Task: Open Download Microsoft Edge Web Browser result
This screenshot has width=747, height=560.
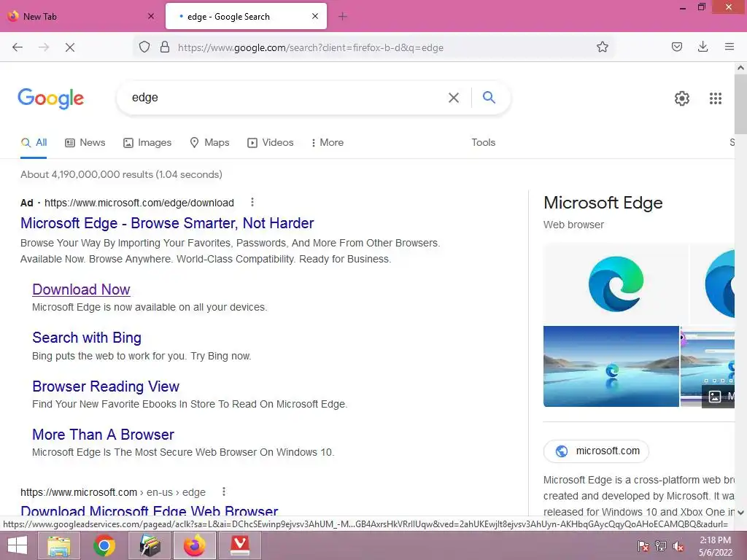Action: pyautogui.click(x=149, y=510)
